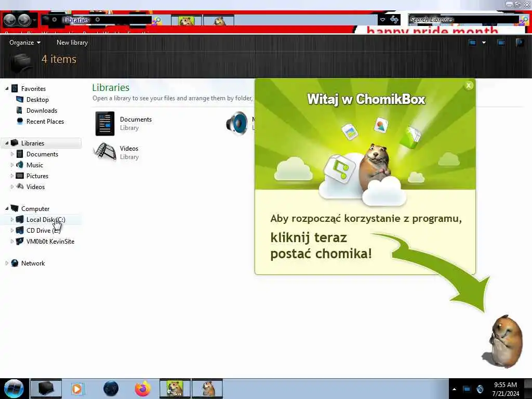Click the ChomikBox tab in title bar
Viewport: 532px width, 399px height.
coord(187,20)
